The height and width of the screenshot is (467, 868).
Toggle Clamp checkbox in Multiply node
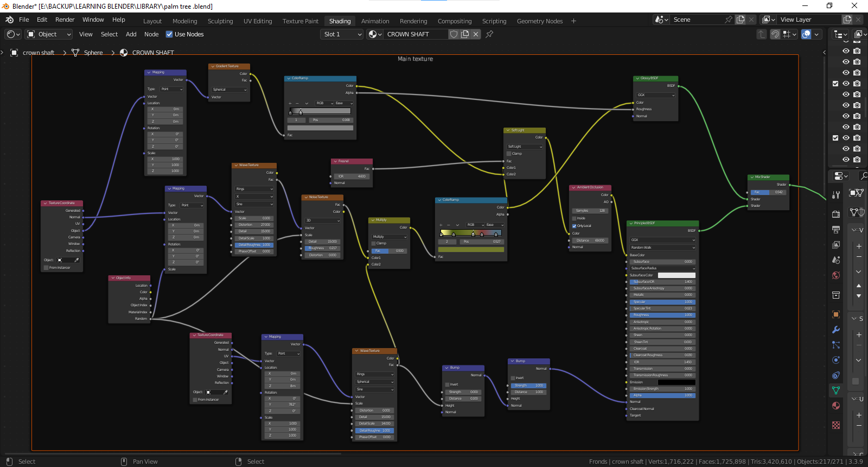pos(374,243)
